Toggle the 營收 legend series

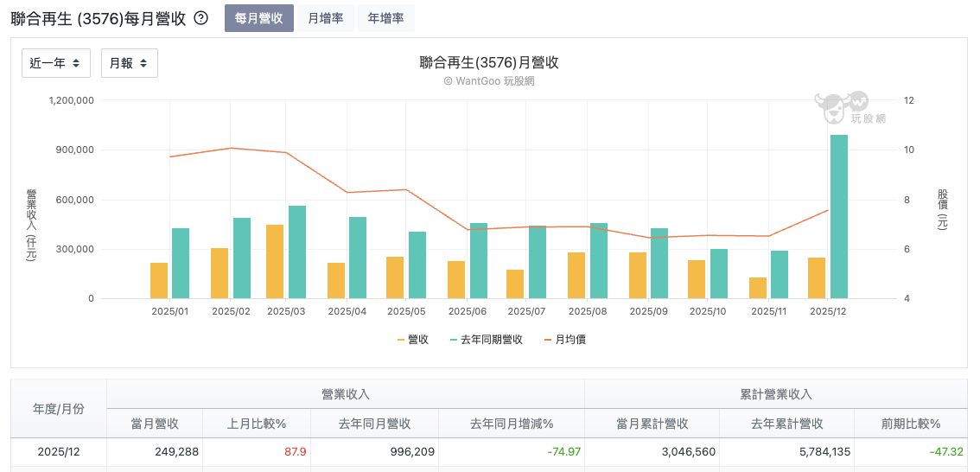click(x=412, y=340)
